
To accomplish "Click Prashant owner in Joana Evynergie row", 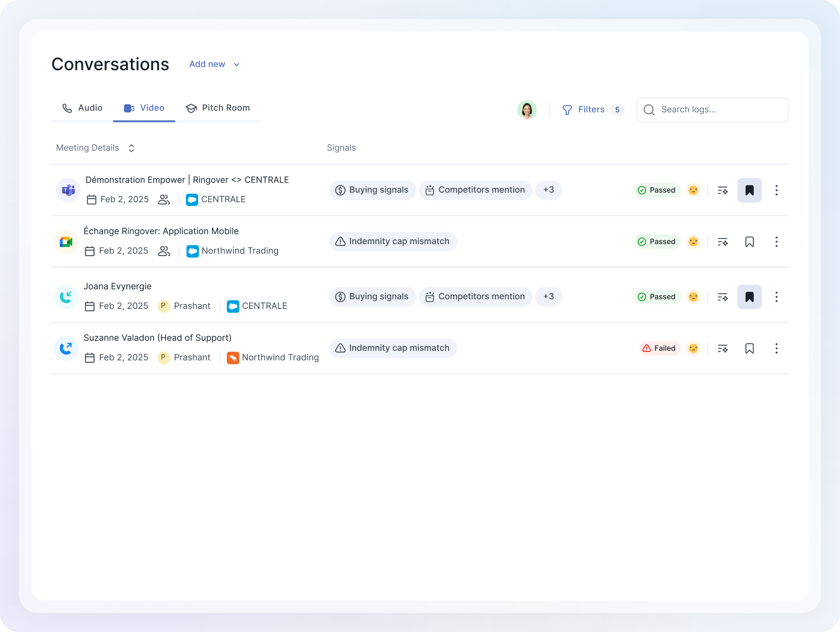I will [184, 306].
